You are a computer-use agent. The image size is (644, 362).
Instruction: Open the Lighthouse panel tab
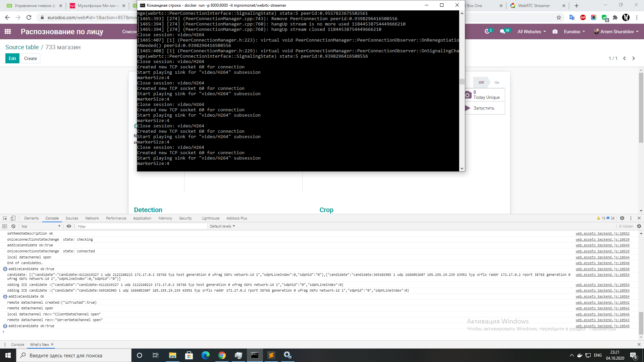(x=210, y=218)
